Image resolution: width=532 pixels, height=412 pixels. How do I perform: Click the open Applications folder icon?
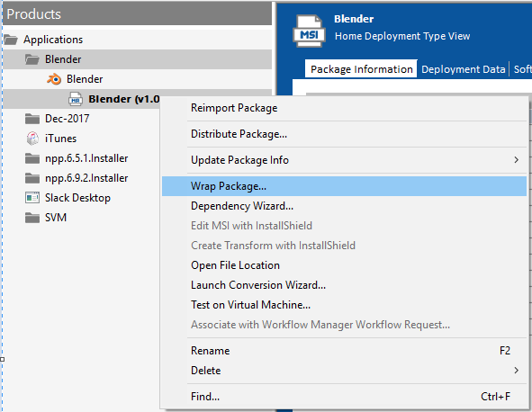tap(11, 40)
